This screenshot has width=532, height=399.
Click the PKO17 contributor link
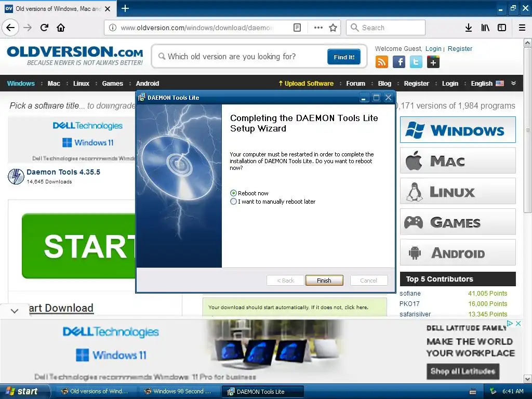pos(409,304)
